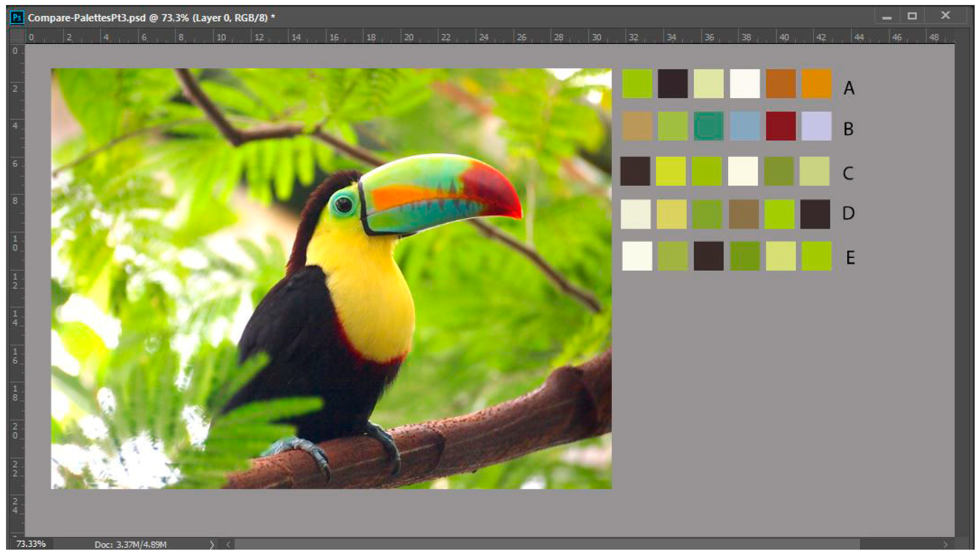980x555 pixels.
Task: Click the letter C palette label
Action: [x=848, y=173]
